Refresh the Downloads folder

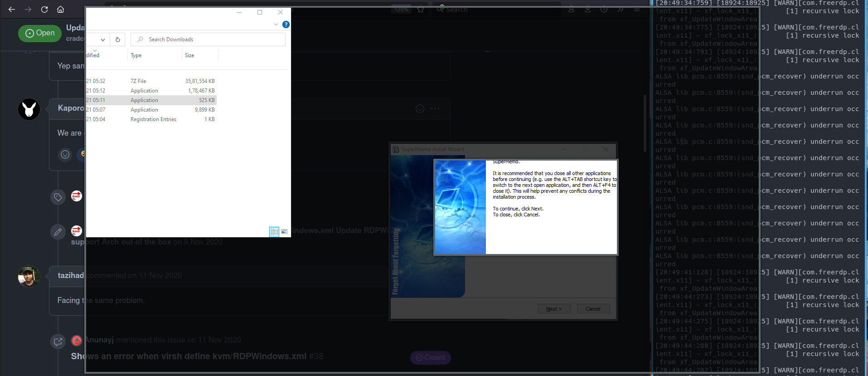[x=117, y=39]
